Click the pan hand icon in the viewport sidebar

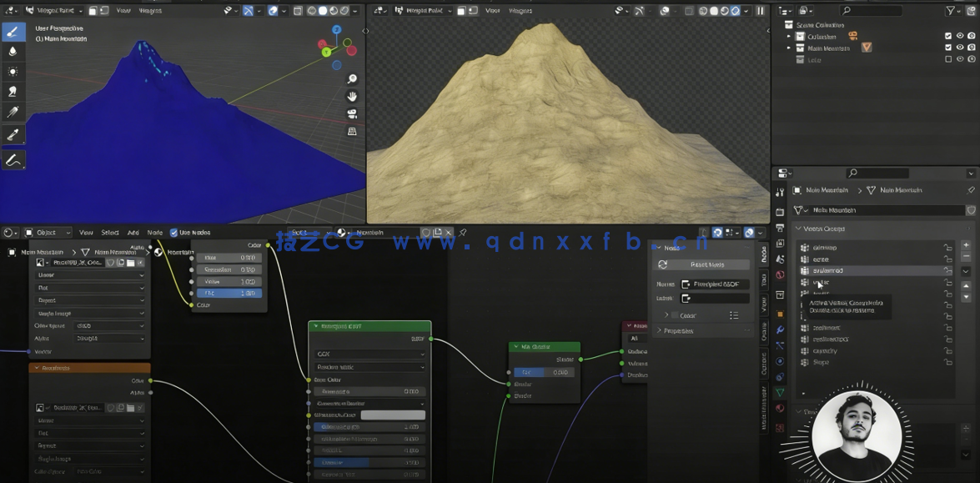pos(351,95)
